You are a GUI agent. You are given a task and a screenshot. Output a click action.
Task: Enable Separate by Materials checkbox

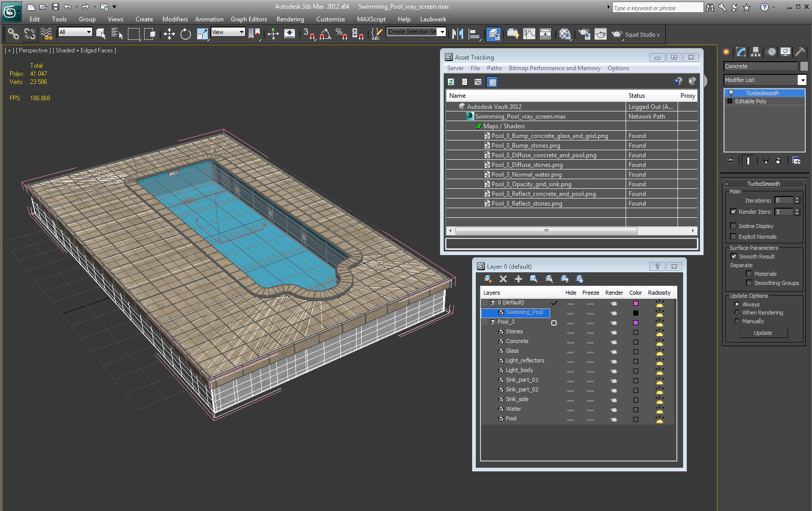tap(749, 274)
